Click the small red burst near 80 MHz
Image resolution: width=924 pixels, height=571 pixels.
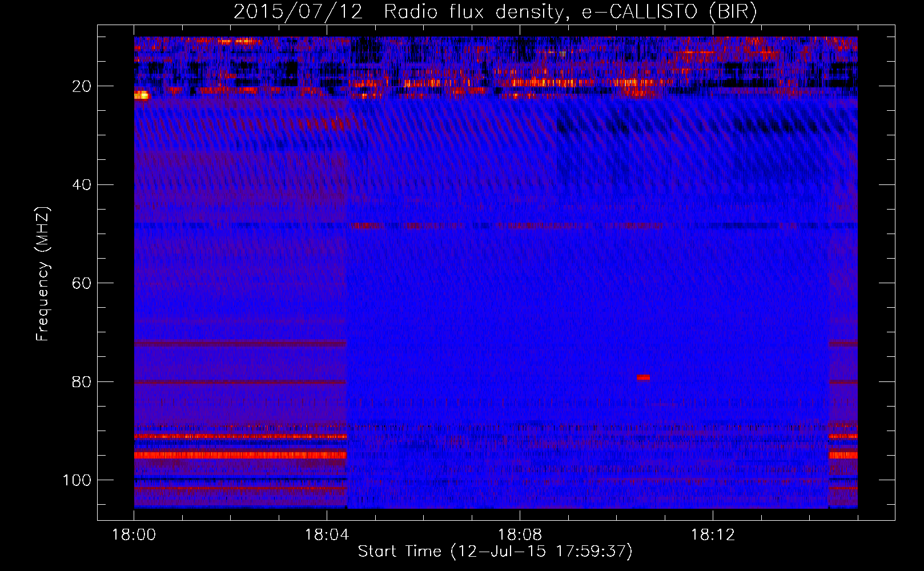click(x=644, y=377)
